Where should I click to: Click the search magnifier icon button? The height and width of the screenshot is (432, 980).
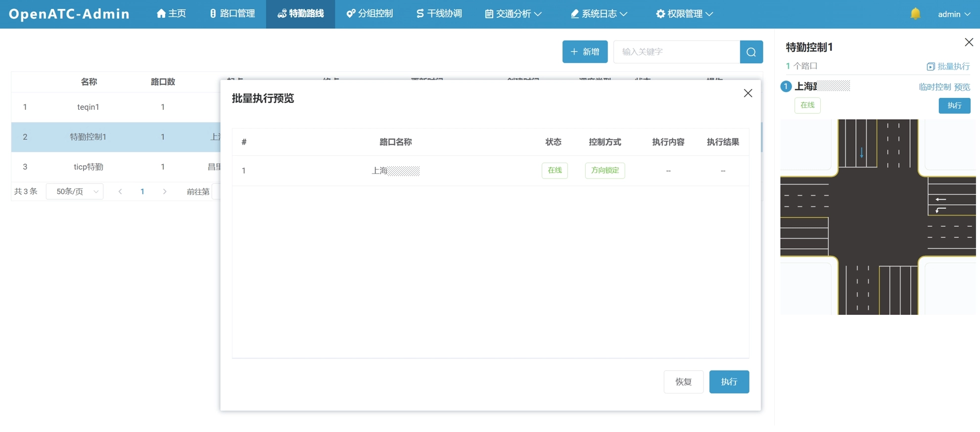click(x=751, y=52)
